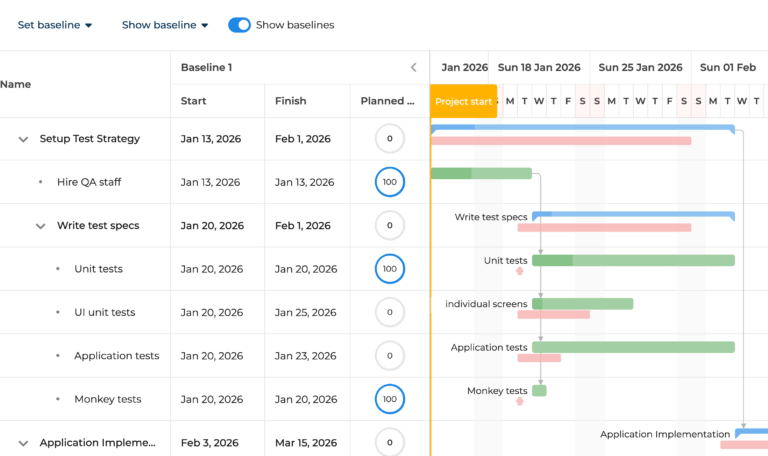Click the Hire QA staff green task bar
768x456 pixels.
481,174
